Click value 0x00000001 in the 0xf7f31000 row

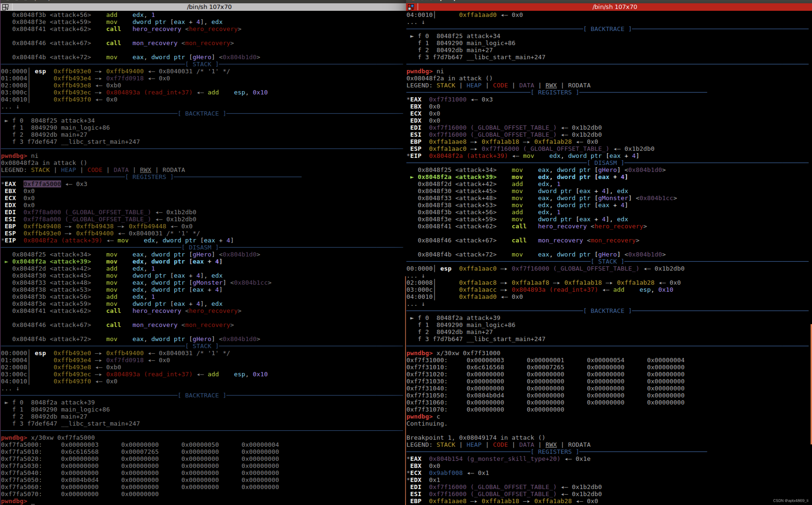click(546, 360)
